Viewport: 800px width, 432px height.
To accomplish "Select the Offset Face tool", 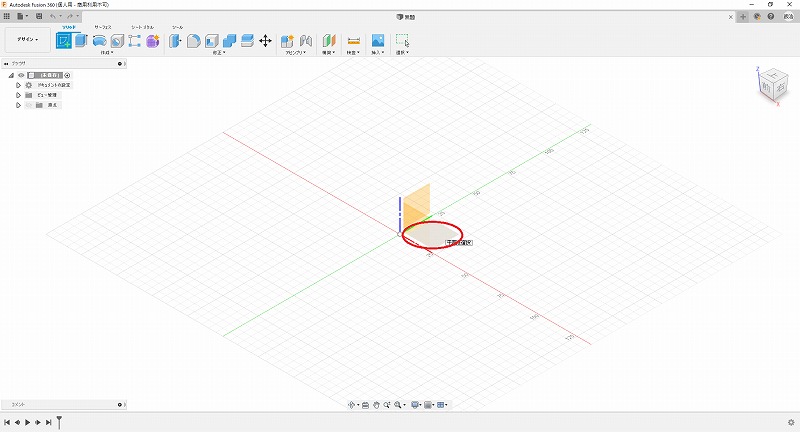I will pos(247,41).
